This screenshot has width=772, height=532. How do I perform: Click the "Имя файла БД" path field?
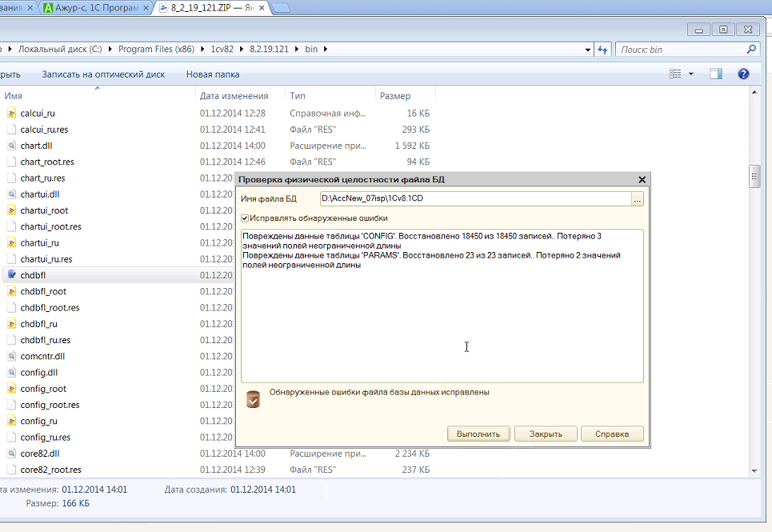click(474, 199)
